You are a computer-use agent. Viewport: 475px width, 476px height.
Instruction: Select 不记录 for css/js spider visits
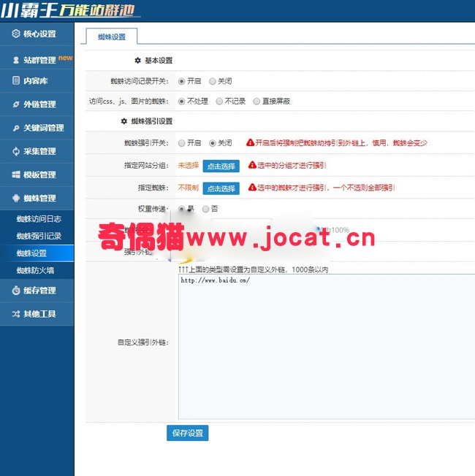pos(219,101)
